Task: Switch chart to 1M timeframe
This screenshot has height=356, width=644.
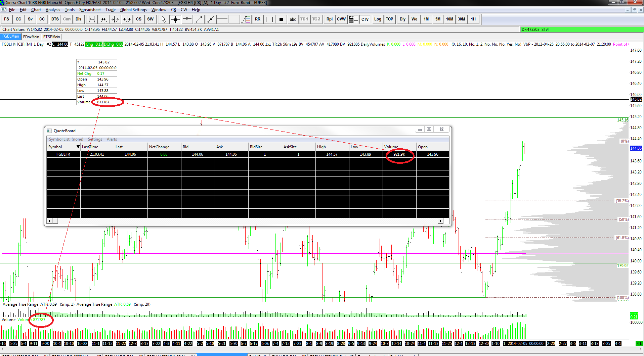Action: (x=426, y=19)
